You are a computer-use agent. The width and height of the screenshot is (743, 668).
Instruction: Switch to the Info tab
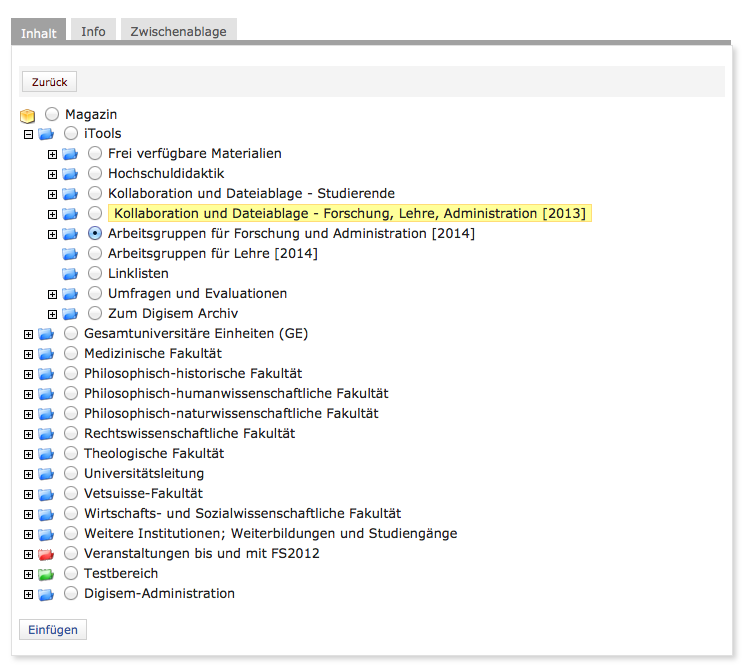coord(93,31)
